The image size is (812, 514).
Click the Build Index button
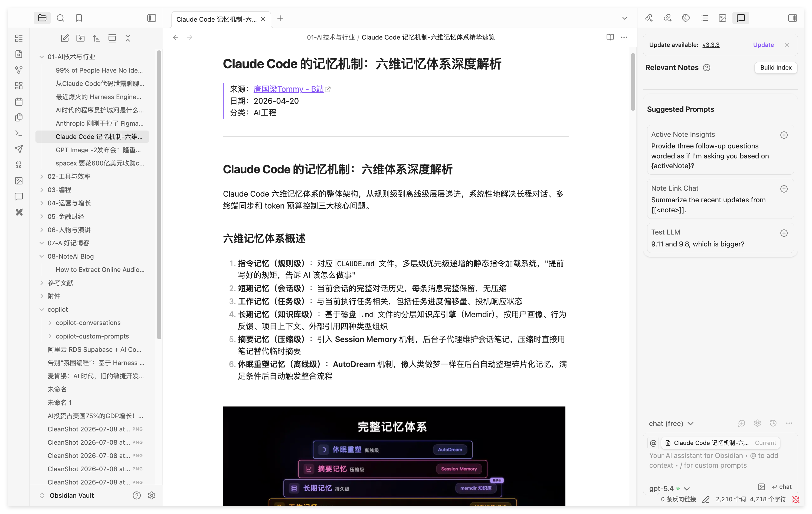click(775, 67)
